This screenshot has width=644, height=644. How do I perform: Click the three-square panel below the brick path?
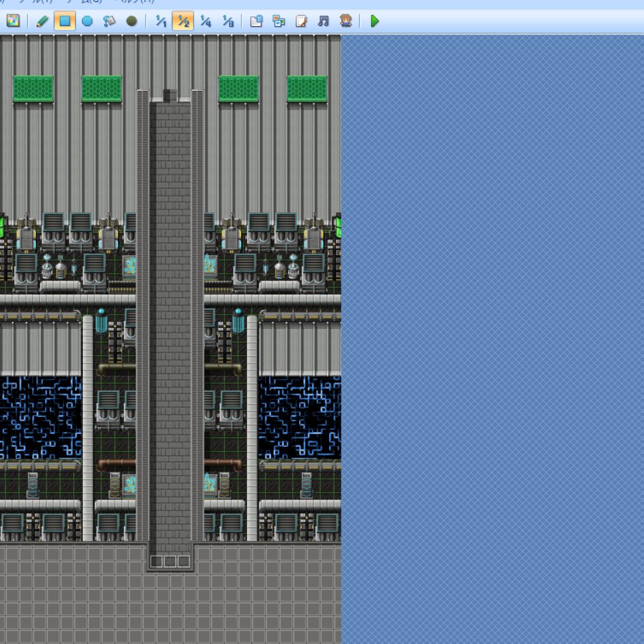pos(170,561)
